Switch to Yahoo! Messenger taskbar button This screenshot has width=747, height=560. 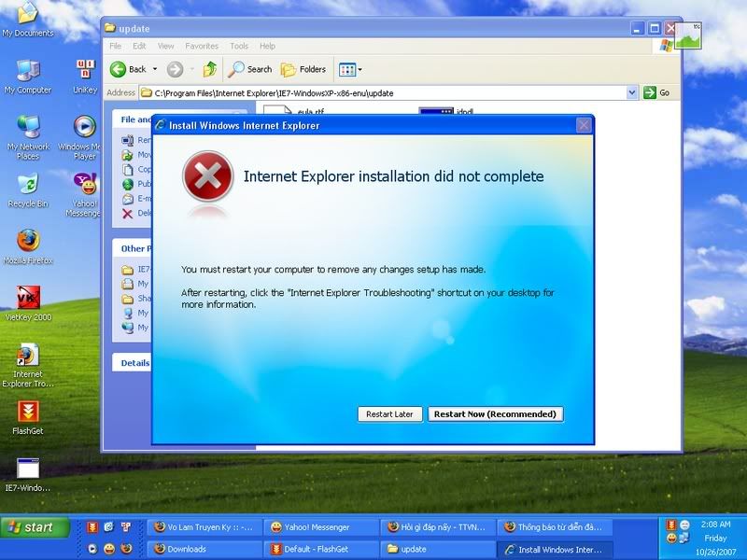pos(321,527)
